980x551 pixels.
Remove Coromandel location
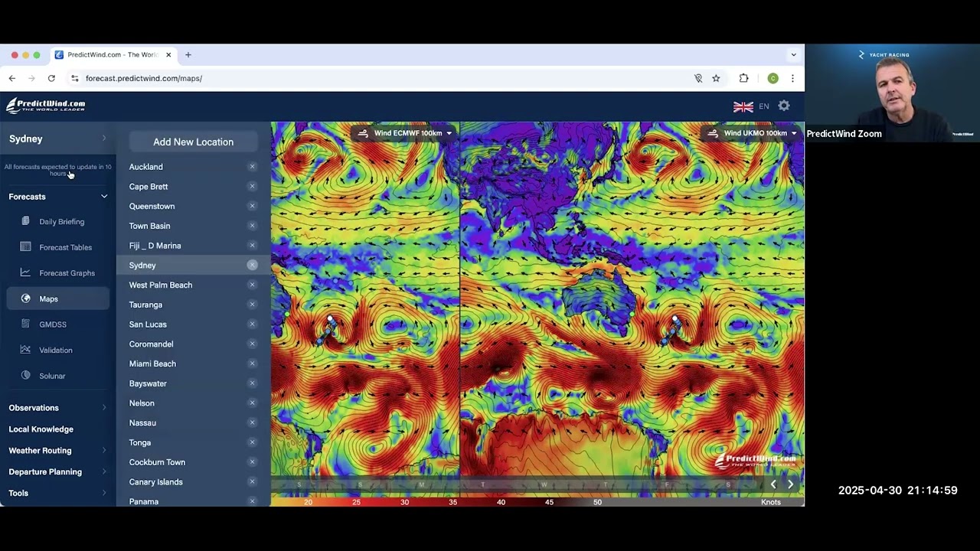point(252,344)
